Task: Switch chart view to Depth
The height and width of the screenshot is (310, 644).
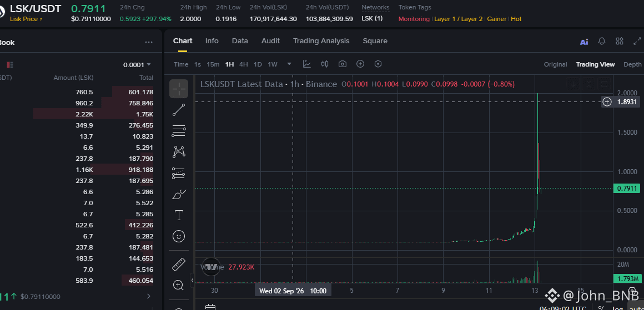Action: (x=632, y=64)
